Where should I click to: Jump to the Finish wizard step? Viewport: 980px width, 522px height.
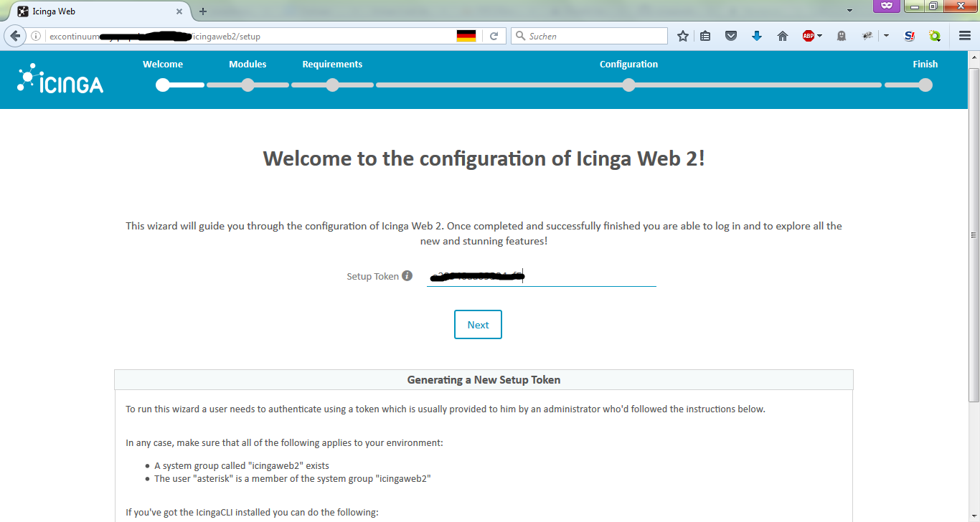click(925, 64)
